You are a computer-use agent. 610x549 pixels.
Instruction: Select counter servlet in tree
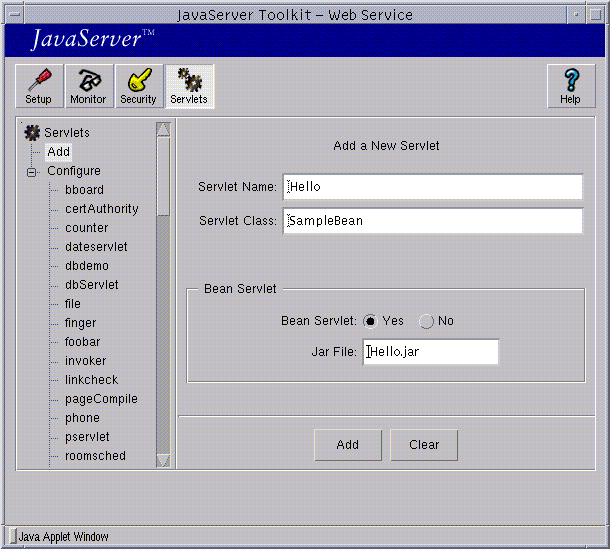click(87, 228)
